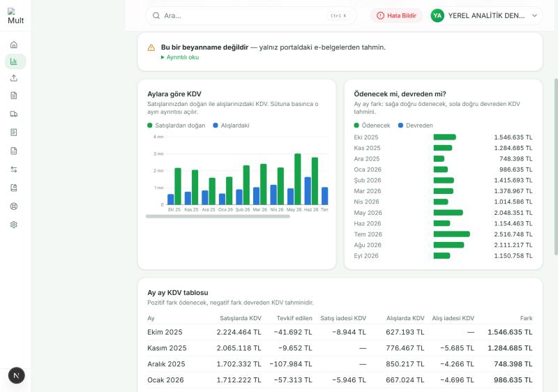This screenshot has width=558, height=392.
Task: Focus the Ara... search field
Action: point(250,15)
